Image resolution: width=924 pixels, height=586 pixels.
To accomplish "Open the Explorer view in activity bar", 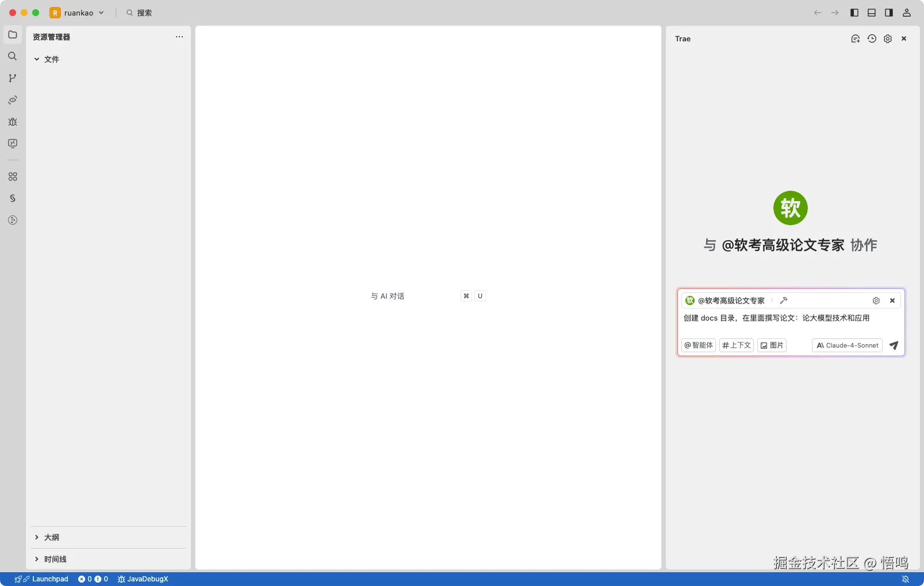I will click(x=13, y=34).
